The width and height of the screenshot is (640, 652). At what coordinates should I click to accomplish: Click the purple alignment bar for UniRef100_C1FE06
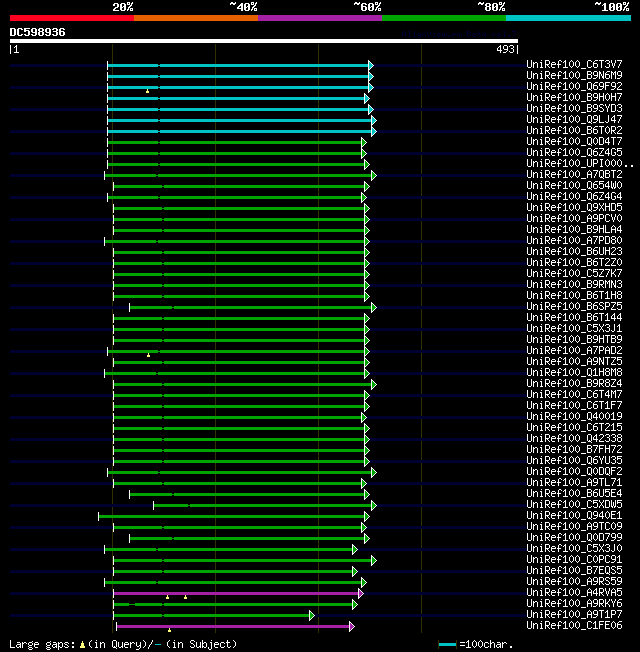pos(233,626)
